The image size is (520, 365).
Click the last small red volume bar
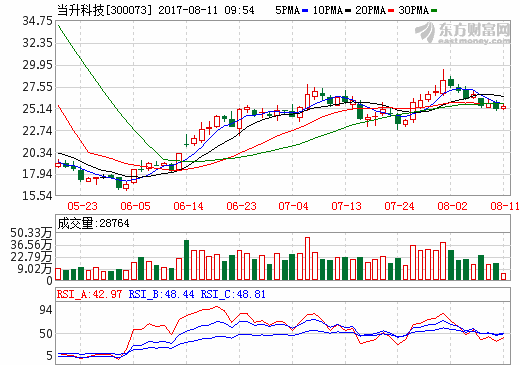(x=503, y=276)
